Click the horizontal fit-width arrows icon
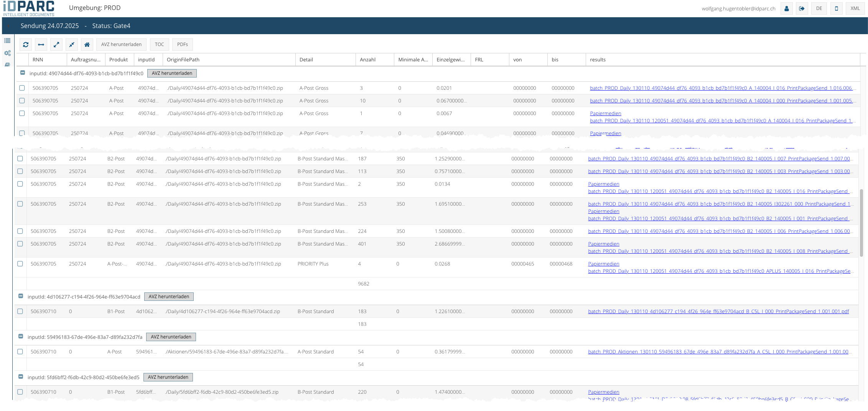Image resolution: width=868 pixels, height=411 pixels. (41, 45)
